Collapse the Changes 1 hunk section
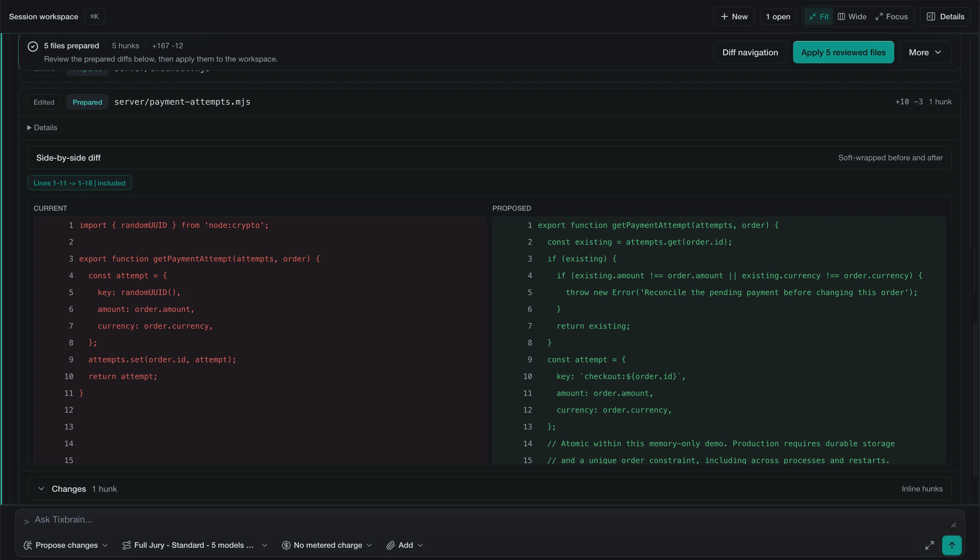The image size is (980, 560). 41,489
